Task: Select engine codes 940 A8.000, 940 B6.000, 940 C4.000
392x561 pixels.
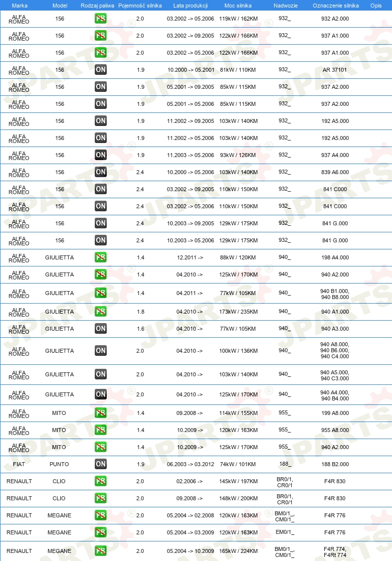Action: coord(335,351)
